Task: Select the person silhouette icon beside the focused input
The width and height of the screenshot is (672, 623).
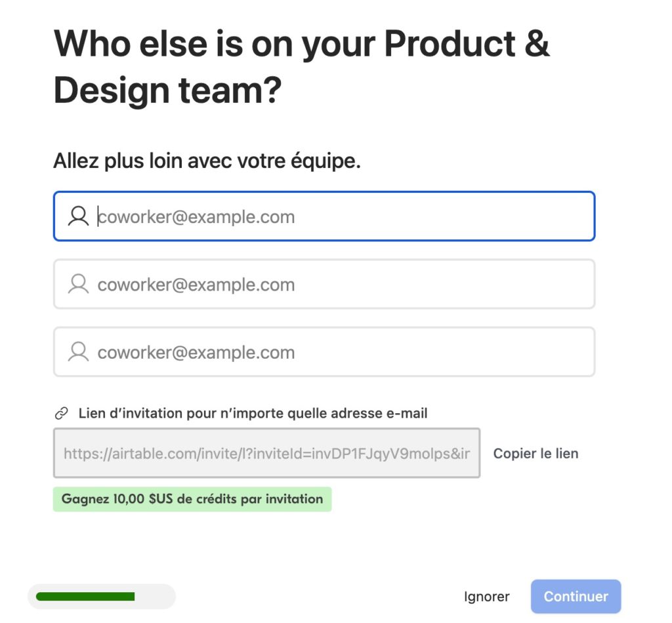Action: coord(78,216)
